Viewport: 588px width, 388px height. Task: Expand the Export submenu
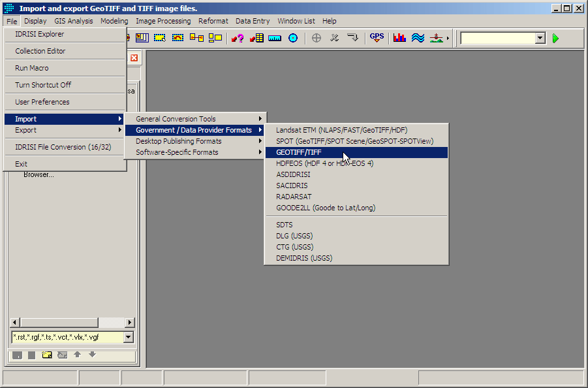pyautogui.click(x=65, y=130)
